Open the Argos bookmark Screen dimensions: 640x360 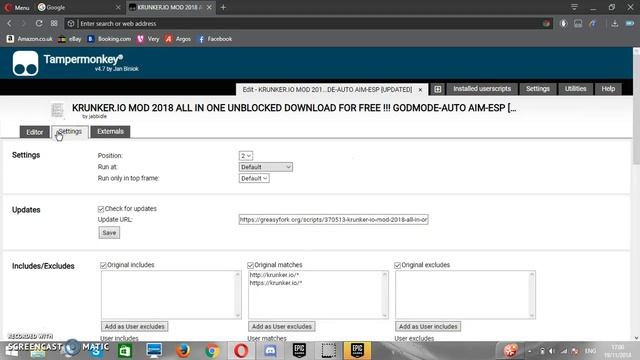178,39
